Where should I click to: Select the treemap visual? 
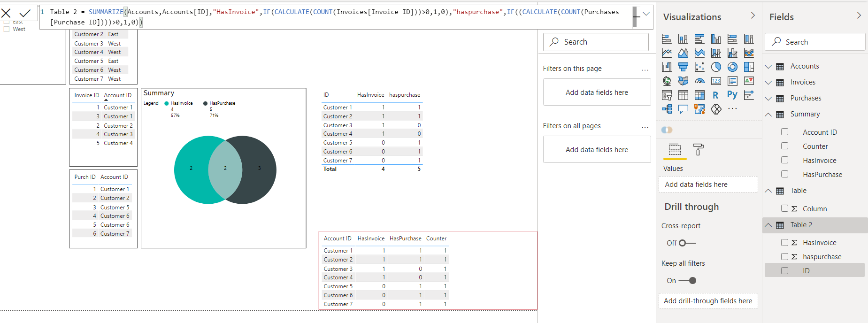coord(749,67)
